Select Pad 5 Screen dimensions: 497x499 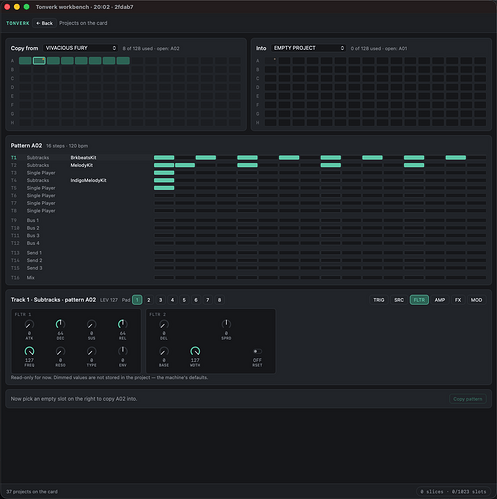pos(184,300)
